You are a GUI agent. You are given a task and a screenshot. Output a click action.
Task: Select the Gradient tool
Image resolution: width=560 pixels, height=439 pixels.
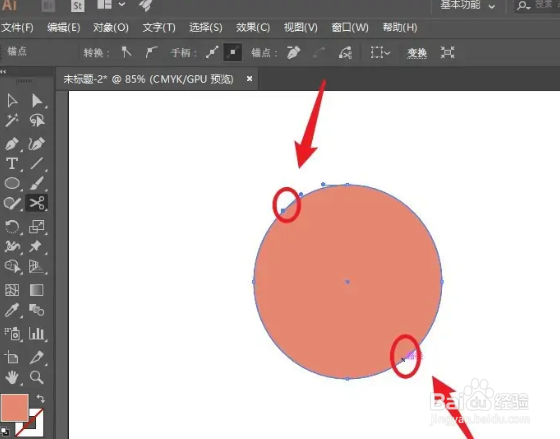[x=37, y=290]
